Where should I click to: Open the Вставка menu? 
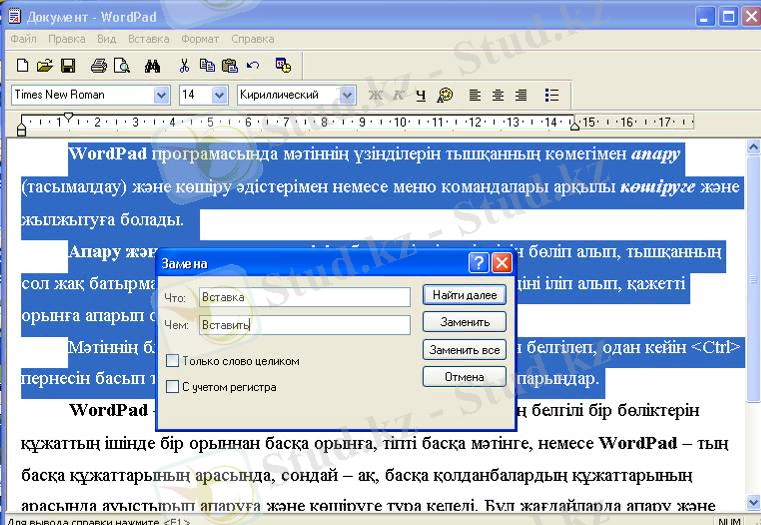pos(148,39)
